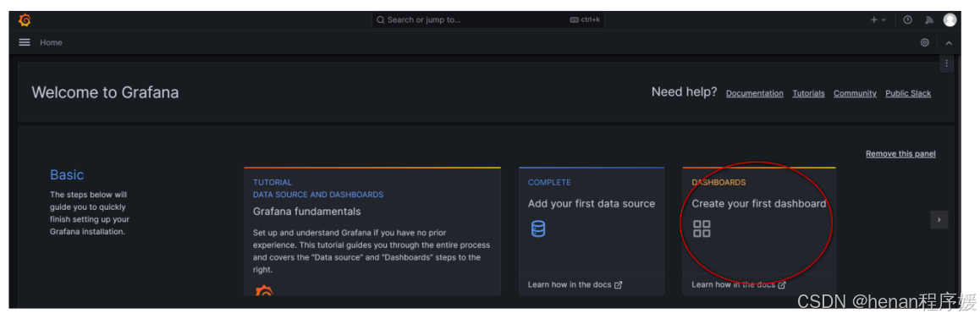The height and width of the screenshot is (319, 980).
Task: Open the plus new-item dropdown
Action: [x=878, y=20]
